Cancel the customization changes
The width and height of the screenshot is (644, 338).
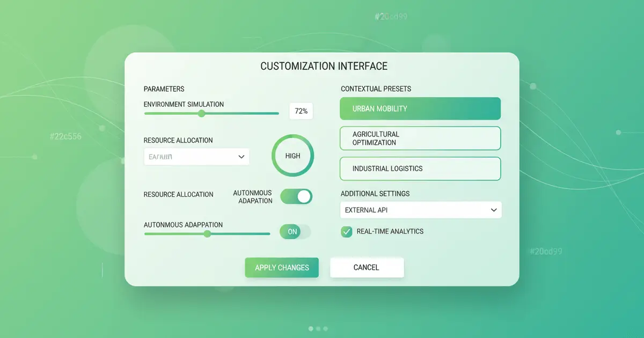coord(367,267)
